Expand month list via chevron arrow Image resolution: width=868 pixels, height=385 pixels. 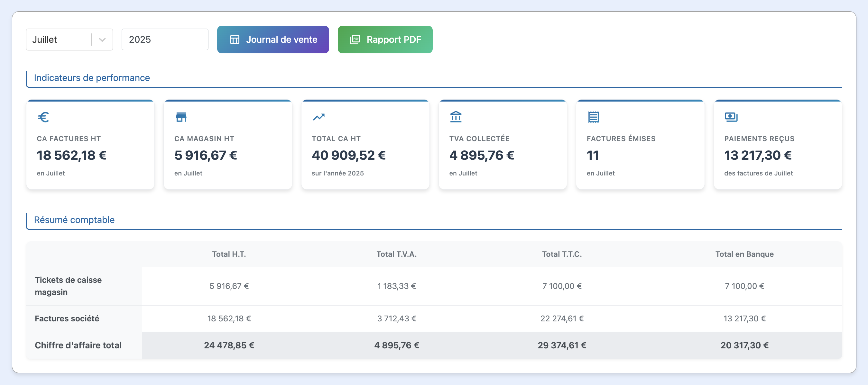(x=102, y=40)
